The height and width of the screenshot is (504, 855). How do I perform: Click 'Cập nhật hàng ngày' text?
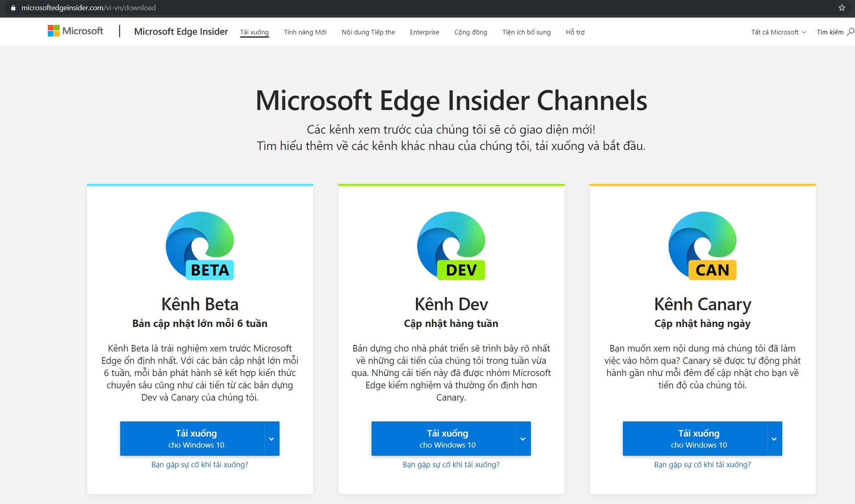click(703, 324)
